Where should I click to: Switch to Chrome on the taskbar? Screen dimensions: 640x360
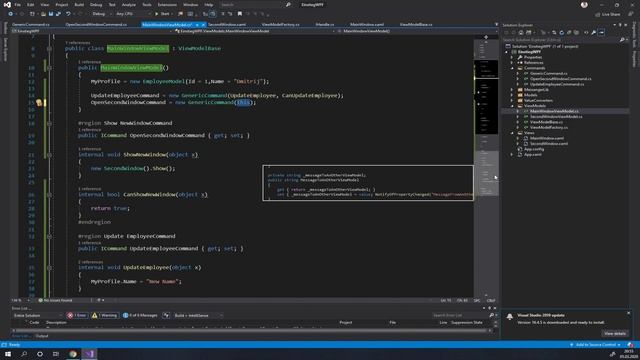tap(73, 354)
